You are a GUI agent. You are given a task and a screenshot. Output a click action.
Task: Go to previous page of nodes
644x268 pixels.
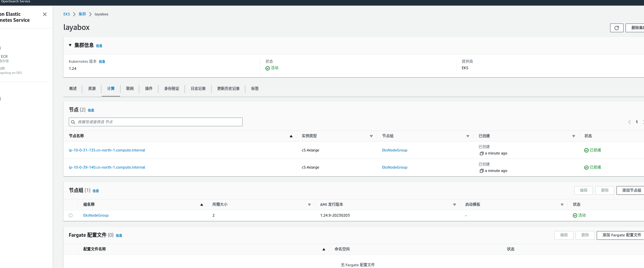coord(629,122)
